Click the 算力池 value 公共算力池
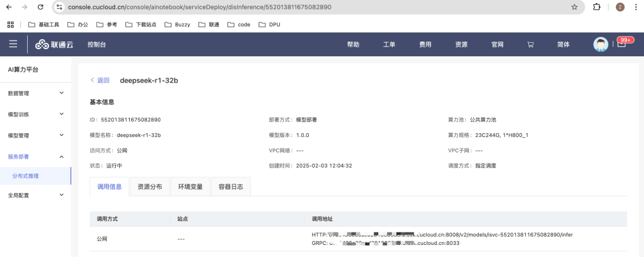 pos(483,120)
